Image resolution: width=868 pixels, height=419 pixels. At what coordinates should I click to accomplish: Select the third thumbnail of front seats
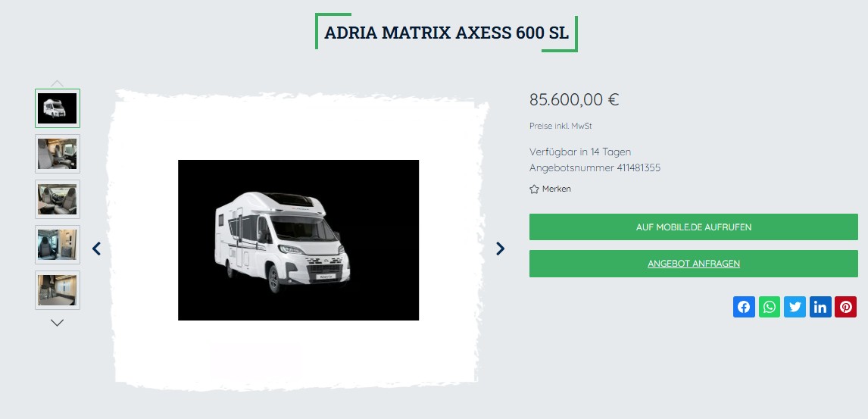tap(58, 199)
